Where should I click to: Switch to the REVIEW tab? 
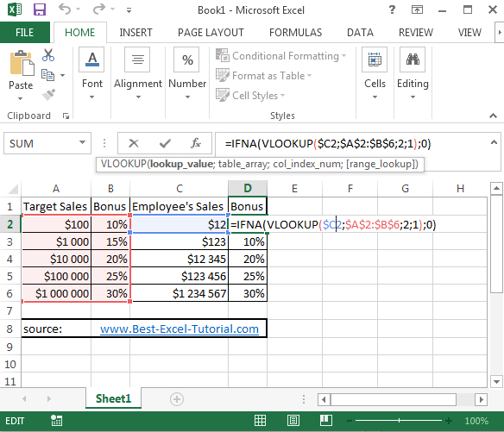click(x=416, y=33)
